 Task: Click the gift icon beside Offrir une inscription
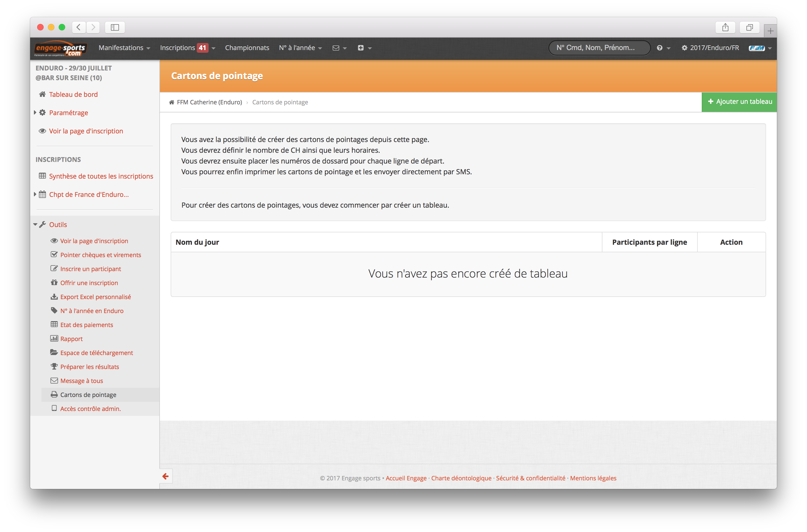[54, 282]
